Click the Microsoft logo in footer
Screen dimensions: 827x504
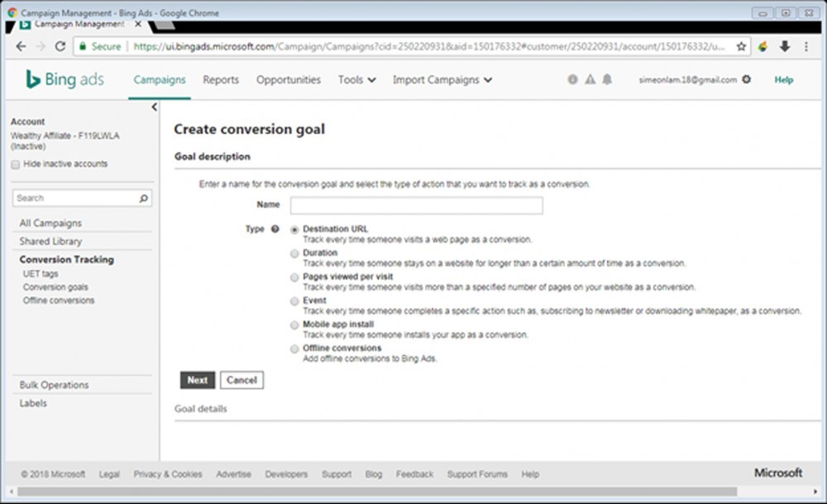coord(778,473)
